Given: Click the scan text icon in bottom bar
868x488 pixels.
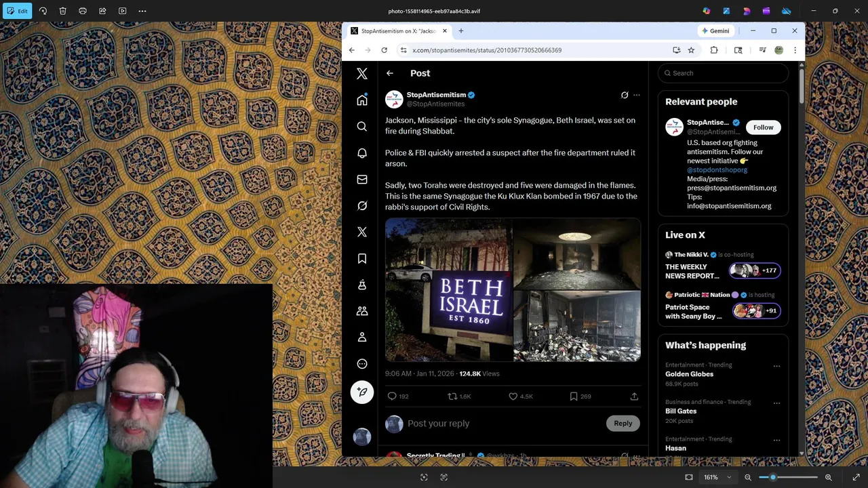Looking at the screenshot, I should pos(444,477).
